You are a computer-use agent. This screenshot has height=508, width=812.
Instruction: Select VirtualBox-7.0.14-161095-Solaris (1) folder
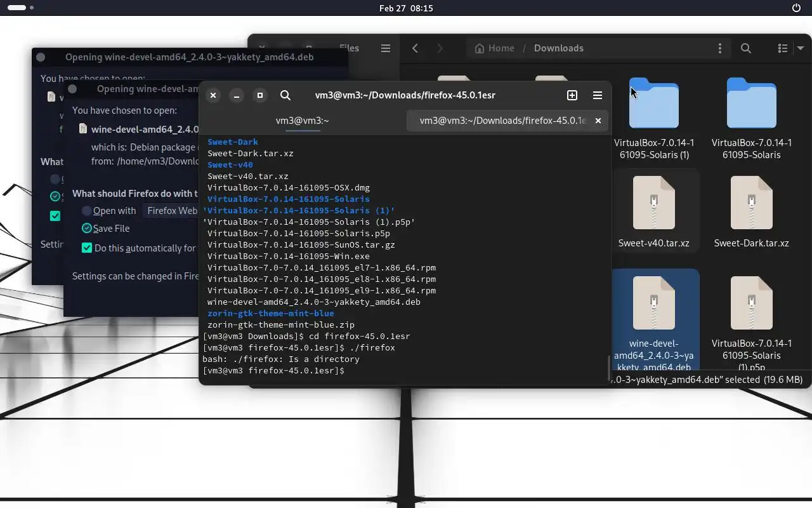(x=654, y=119)
